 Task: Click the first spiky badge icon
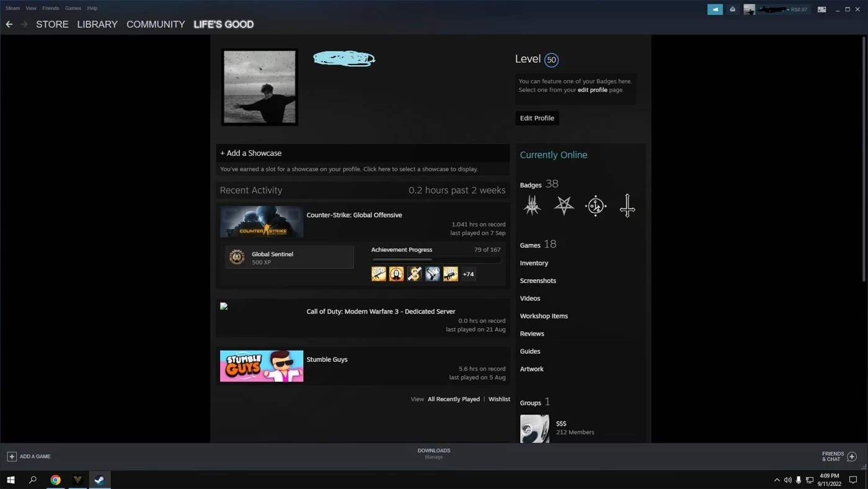click(x=532, y=205)
